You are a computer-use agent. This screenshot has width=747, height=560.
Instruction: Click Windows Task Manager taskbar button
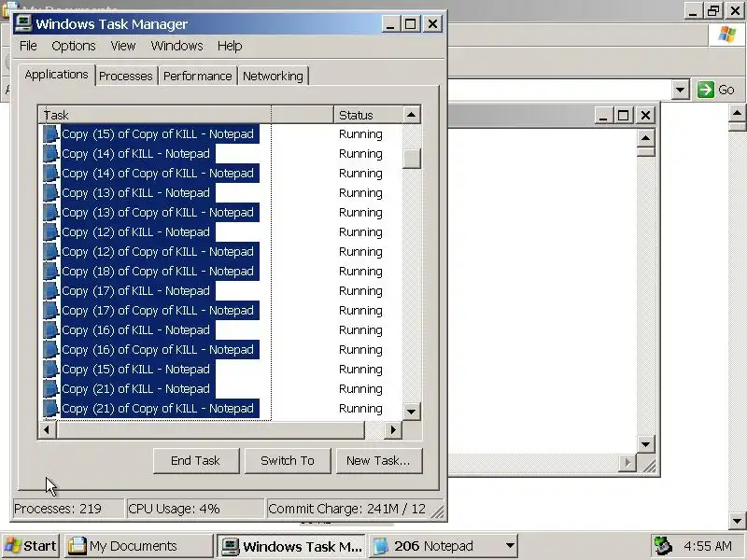(x=291, y=546)
